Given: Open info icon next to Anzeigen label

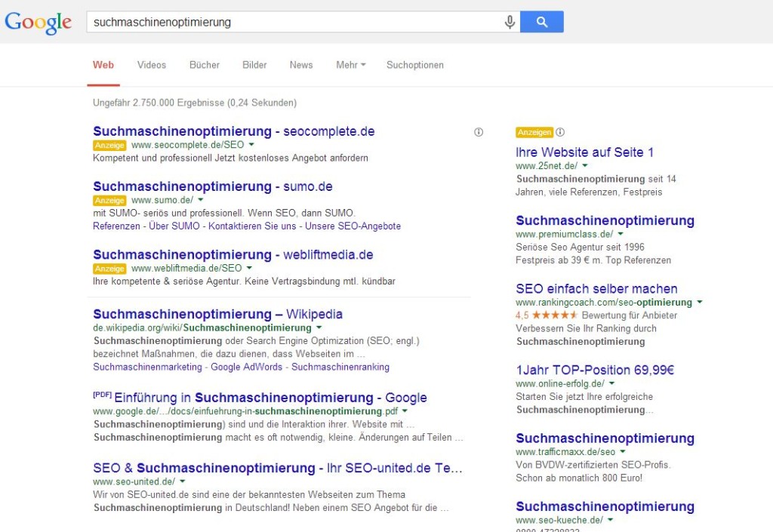Looking at the screenshot, I should 560,132.
